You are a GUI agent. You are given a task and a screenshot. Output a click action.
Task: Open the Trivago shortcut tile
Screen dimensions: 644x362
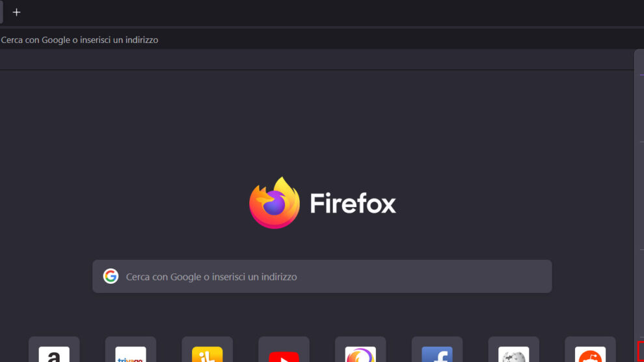pos(131,350)
